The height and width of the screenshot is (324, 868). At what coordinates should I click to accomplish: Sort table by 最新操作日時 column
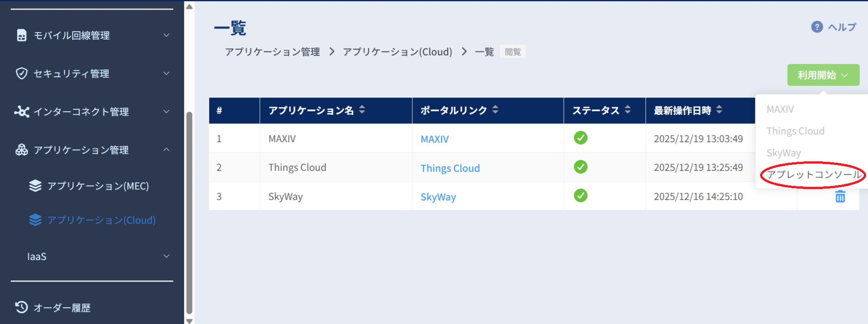click(719, 110)
